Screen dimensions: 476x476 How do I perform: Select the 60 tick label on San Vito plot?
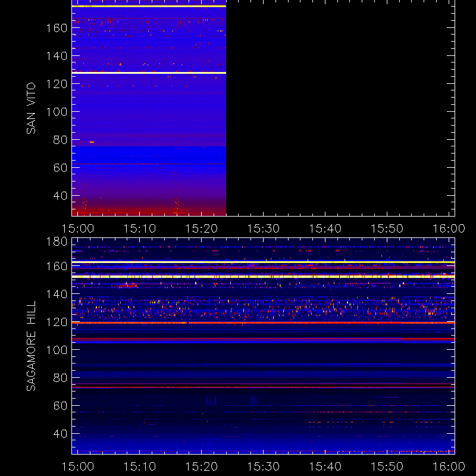60,168
